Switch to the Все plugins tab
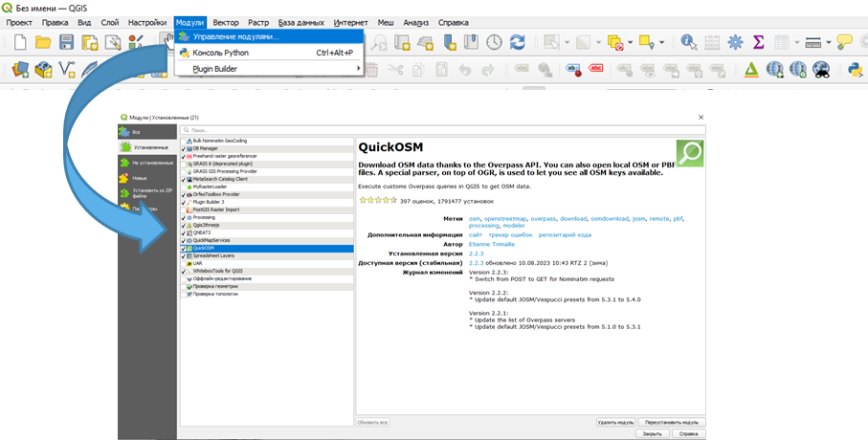This screenshot has height=440, width=868. pyautogui.click(x=147, y=132)
